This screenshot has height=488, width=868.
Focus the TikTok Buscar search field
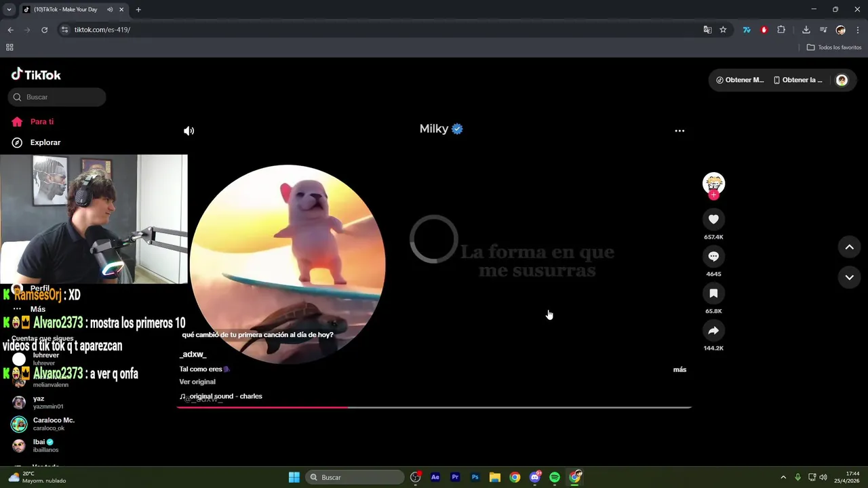tap(57, 97)
